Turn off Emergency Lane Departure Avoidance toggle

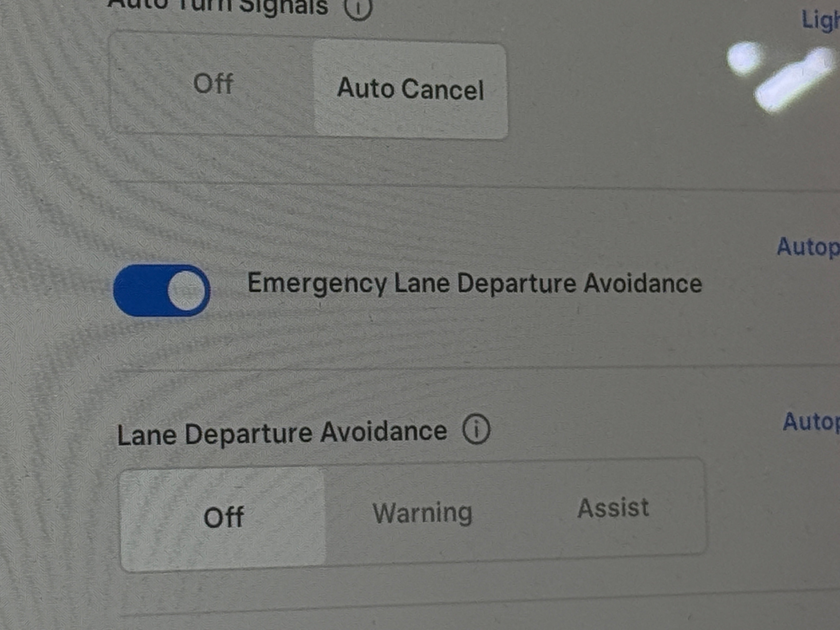[162, 290]
